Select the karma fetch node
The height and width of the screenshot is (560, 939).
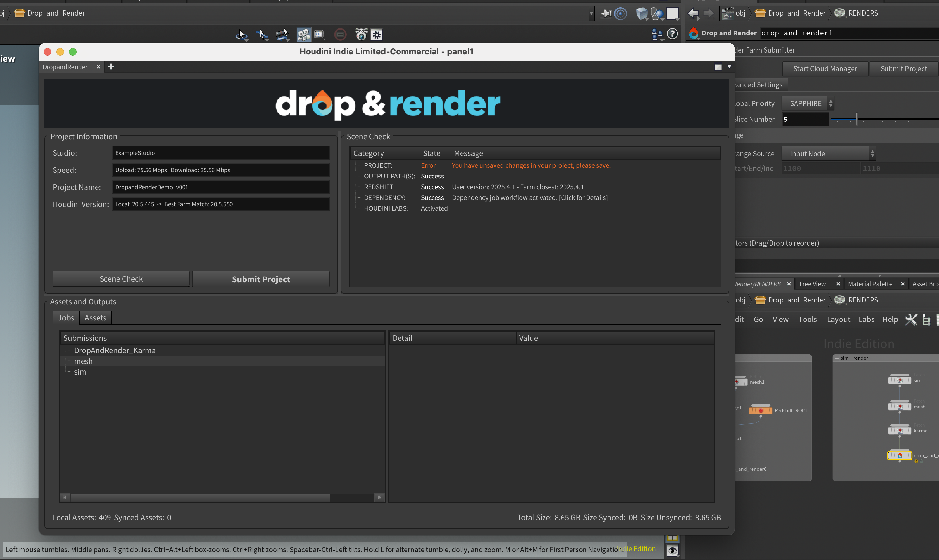pyautogui.click(x=900, y=431)
